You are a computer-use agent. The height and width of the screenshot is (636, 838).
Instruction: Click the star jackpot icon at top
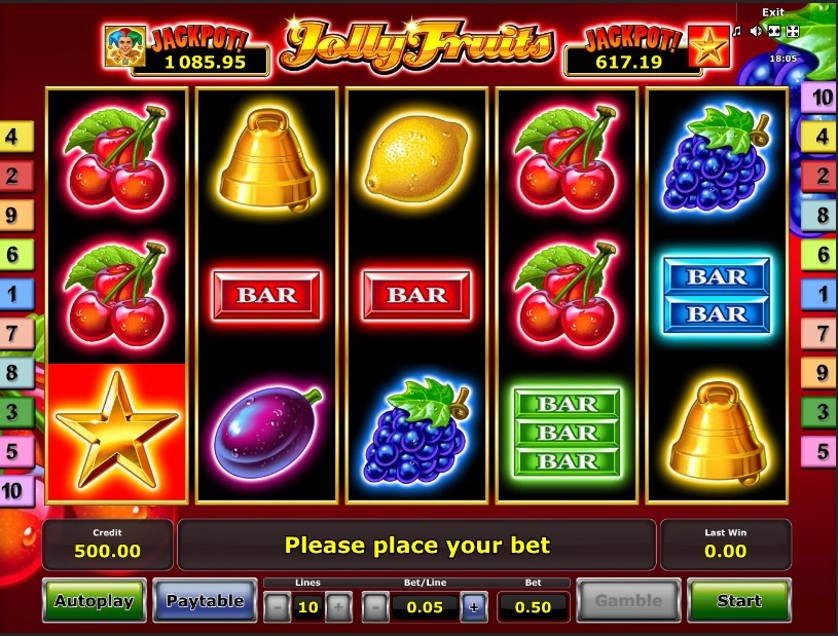point(709,47)
